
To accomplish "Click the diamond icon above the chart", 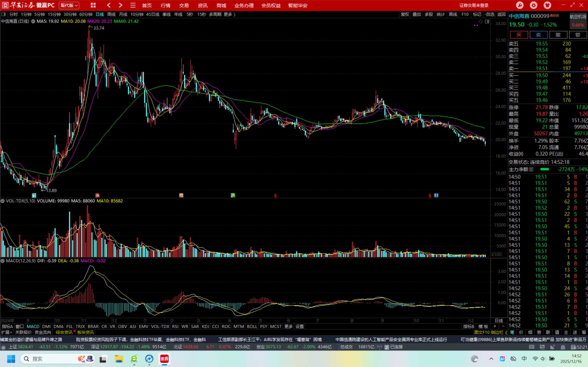I will (x=481, y=22).
